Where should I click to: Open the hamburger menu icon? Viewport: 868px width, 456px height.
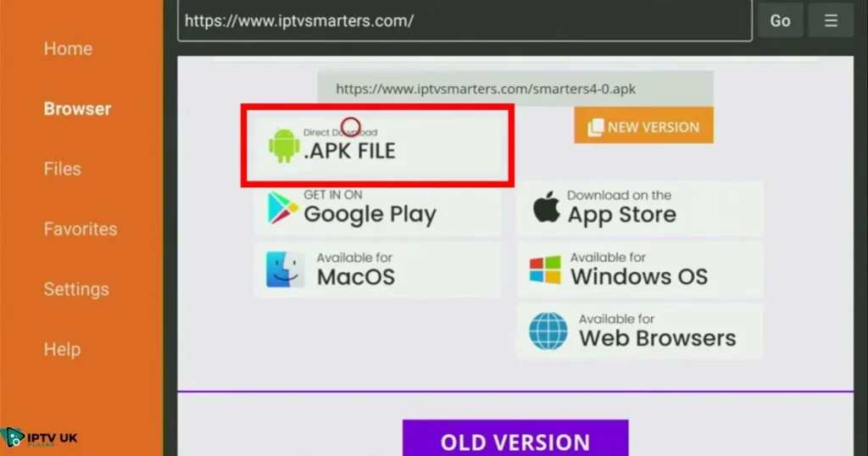pyautogui.click(x=831, y=20)
